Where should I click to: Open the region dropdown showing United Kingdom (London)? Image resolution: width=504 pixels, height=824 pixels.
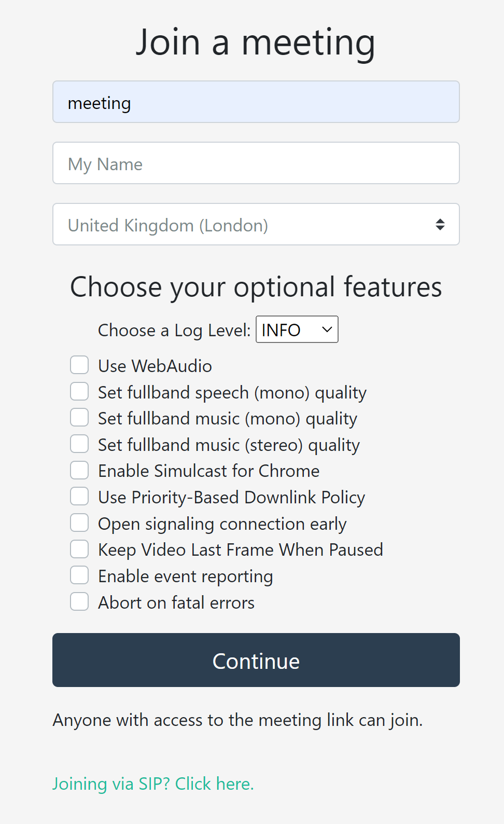pyautogui.click(x=256, y=224)
